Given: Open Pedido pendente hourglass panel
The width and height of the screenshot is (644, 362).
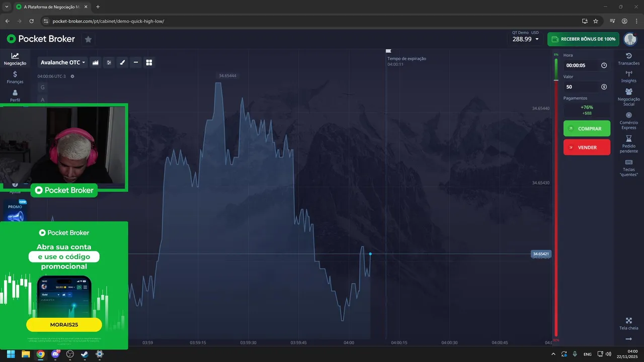Looking at the screenshot, I should 629,144.
